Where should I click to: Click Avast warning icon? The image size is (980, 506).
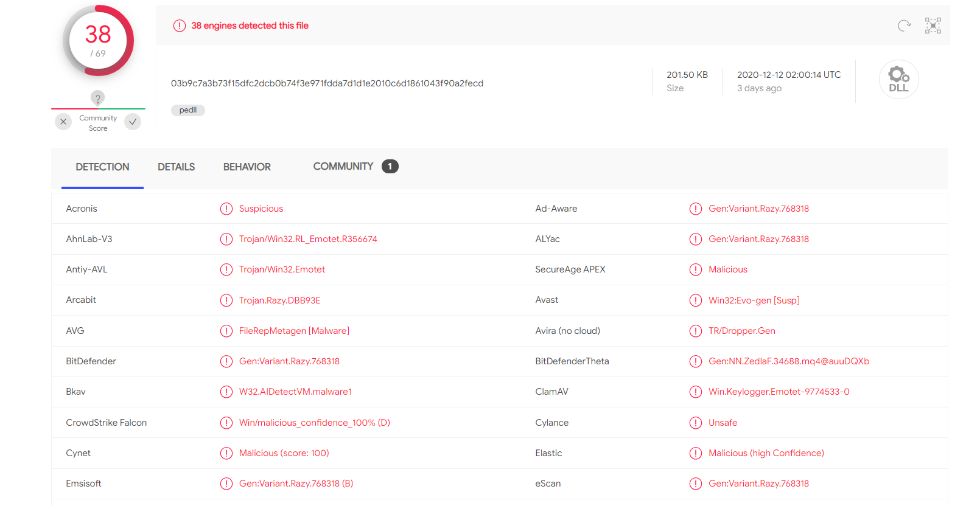click(696, 300)
